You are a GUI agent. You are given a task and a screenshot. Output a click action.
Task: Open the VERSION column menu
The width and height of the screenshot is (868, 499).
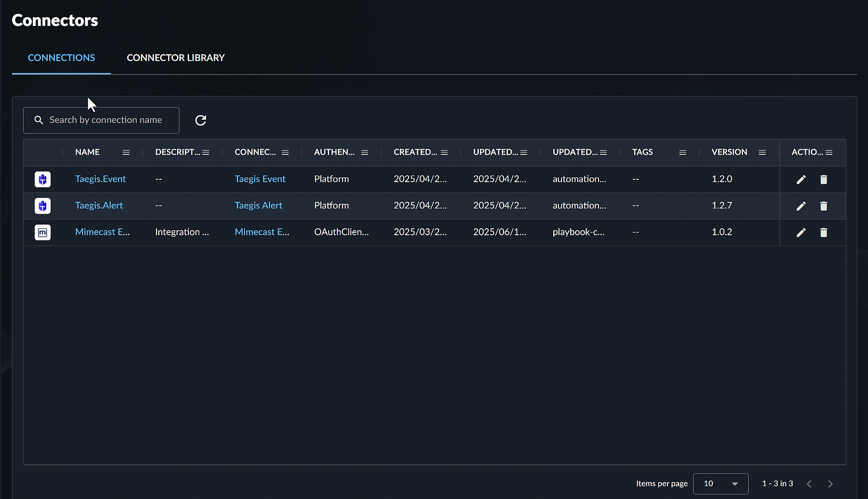click(762, 152)
